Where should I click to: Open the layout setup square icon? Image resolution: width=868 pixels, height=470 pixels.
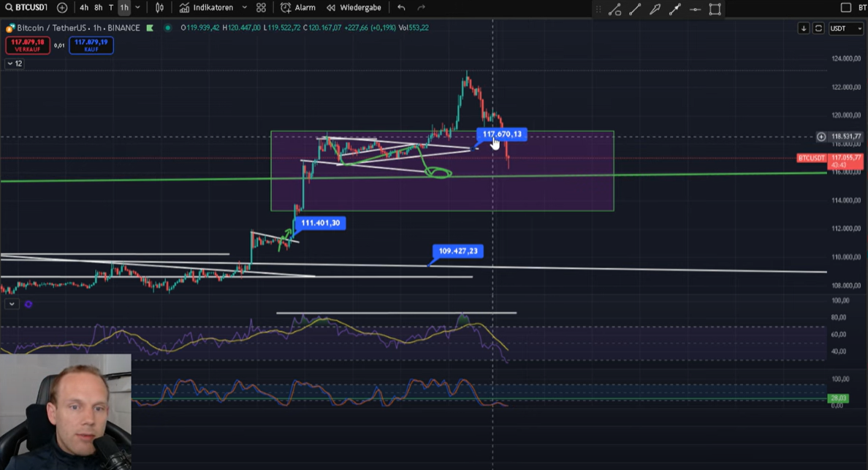[845, 8]
